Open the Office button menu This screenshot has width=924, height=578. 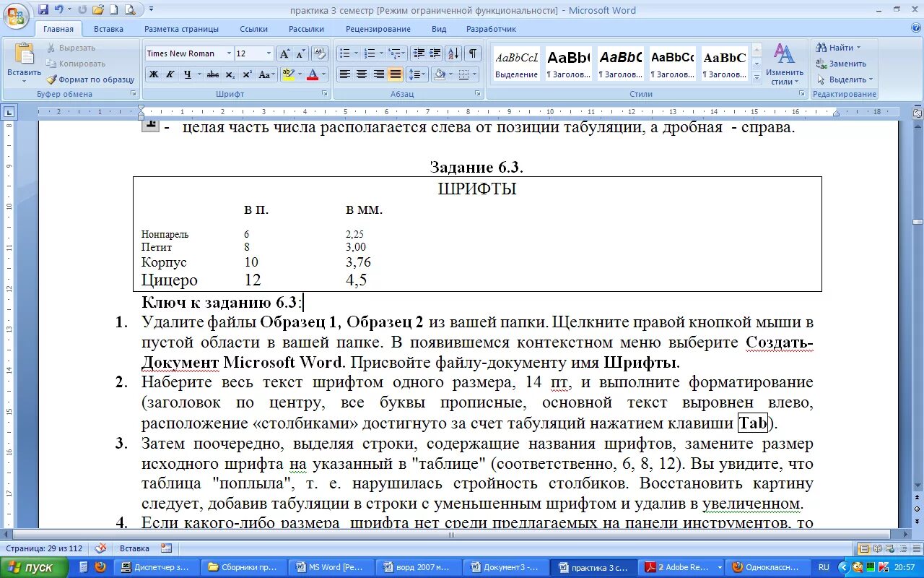tap(16, 16)
